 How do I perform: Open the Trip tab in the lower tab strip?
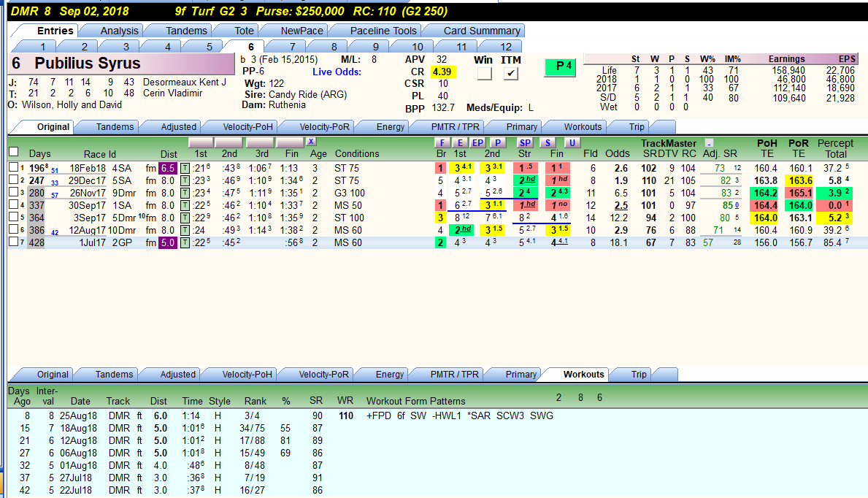point(639,375)
